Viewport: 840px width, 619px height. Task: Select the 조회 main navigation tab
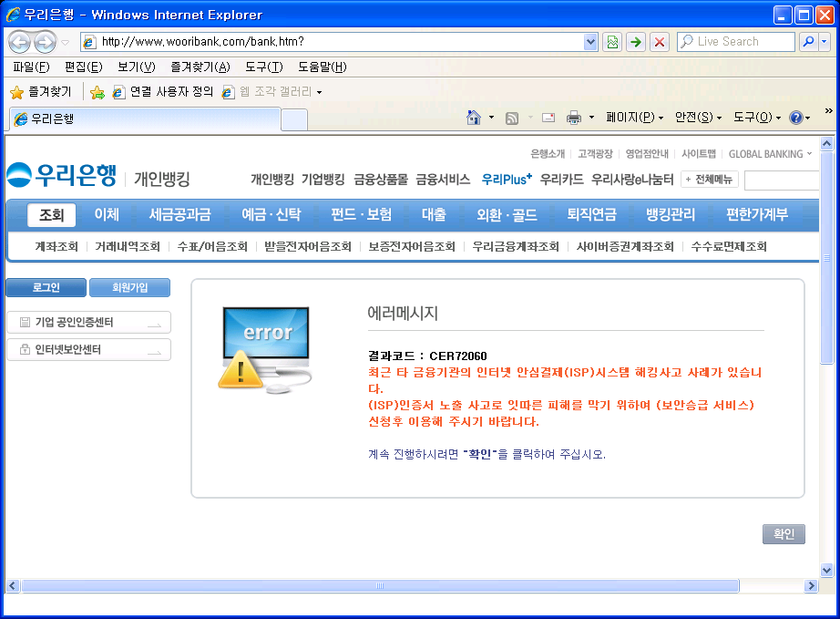[51, 215]
